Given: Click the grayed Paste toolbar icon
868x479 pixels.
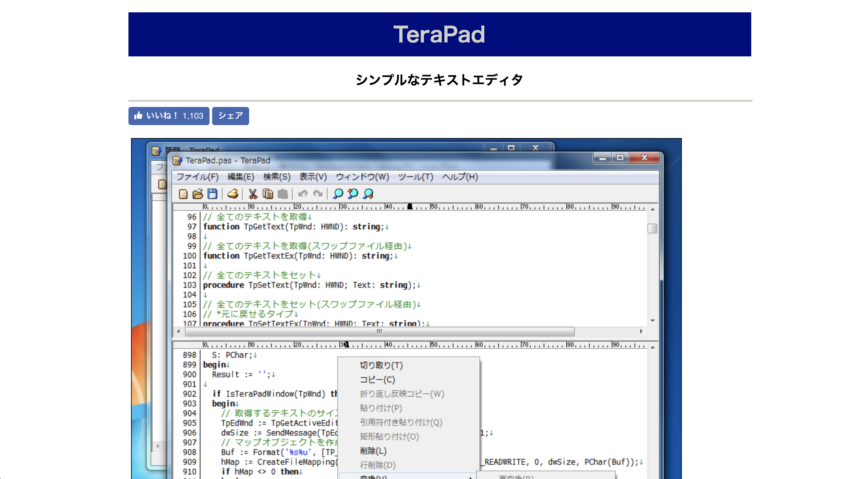Looking at the screenshot, I should pos(283,194).
